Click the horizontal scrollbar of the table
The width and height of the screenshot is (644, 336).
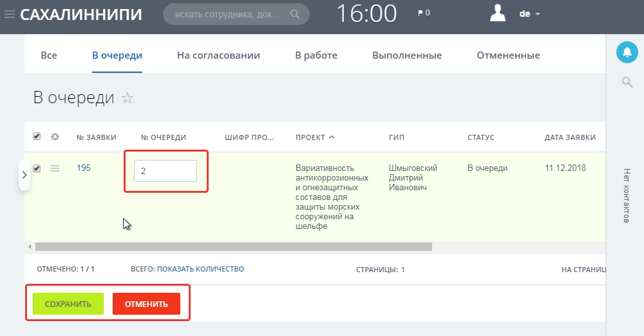point(233,246)
